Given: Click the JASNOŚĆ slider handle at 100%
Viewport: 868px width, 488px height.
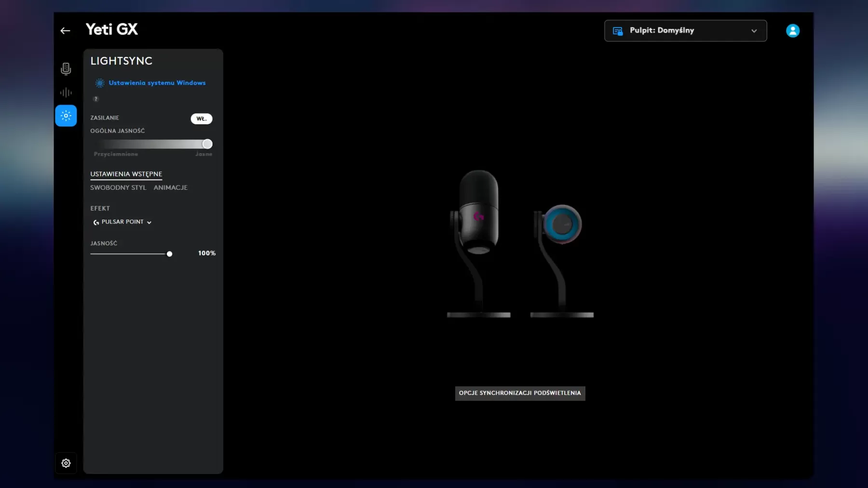Looking at the screenshot, I should tap(169, 254).
